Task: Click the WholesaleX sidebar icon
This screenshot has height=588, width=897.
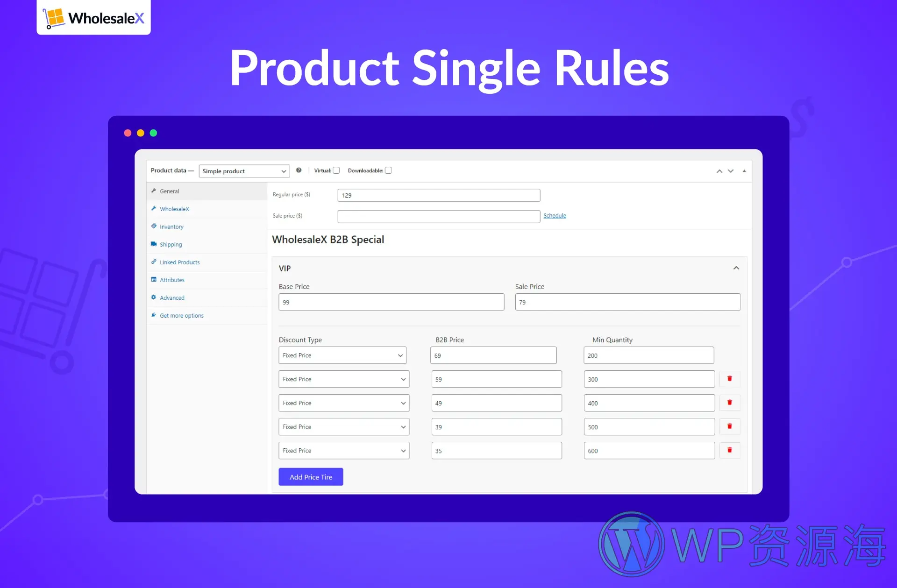Action: pyautogui.click(x=154, y=209)
